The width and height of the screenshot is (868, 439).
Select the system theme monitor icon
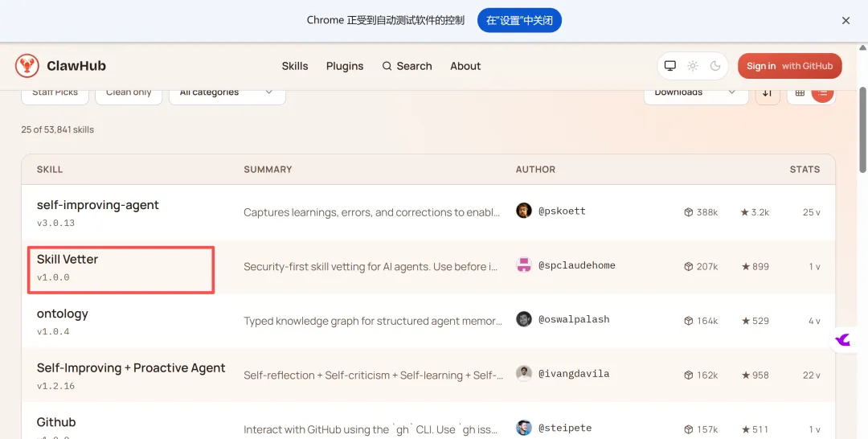pos(670,66)
